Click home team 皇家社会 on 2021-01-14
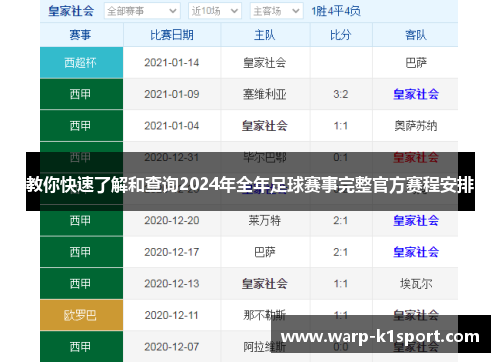 [x=265, y=63]
